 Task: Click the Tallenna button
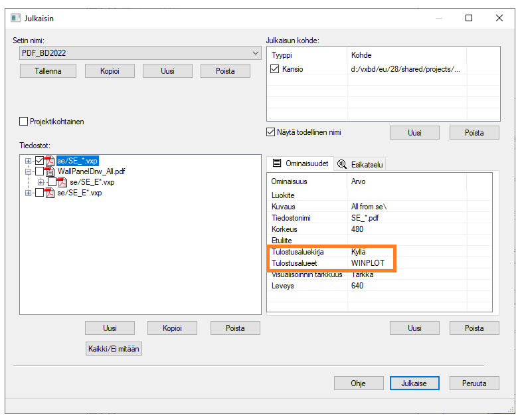48,71
